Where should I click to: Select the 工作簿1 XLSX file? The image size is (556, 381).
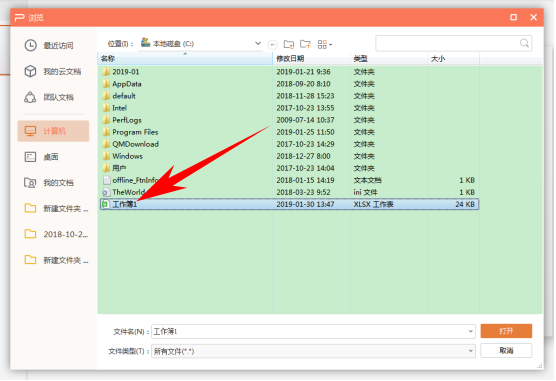pos(290,204)
